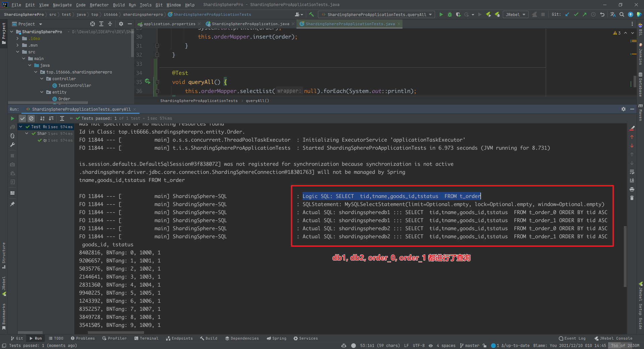Image resolution: width=644 pixels, height=349 pixels.
Task: Click Collapse All icon in Project panel
Action: pyautogui.click(x=110, y=24)
